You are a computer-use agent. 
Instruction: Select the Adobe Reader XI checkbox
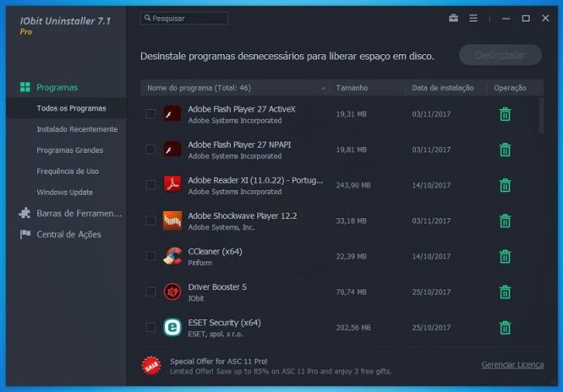pyautogui.click(x=150, y=185)
